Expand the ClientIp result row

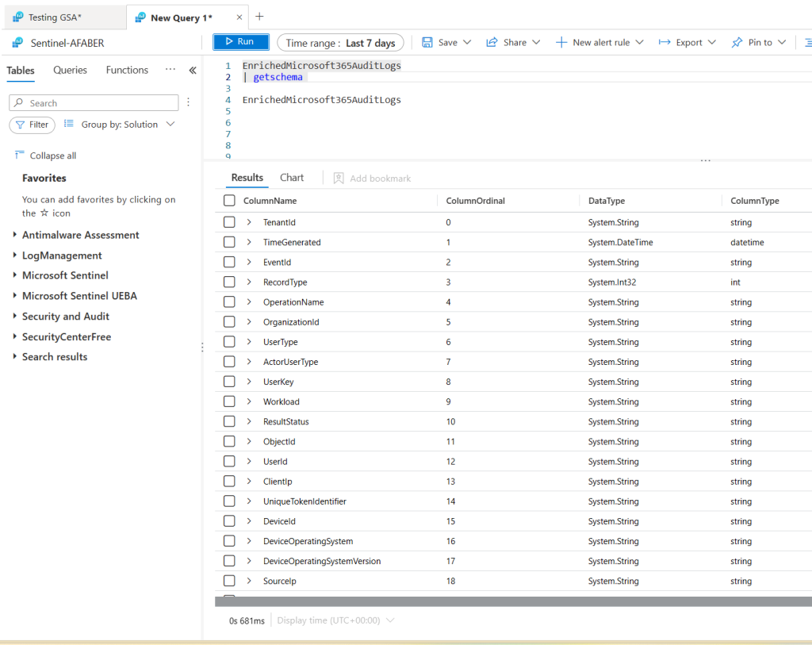pos(249,482)
